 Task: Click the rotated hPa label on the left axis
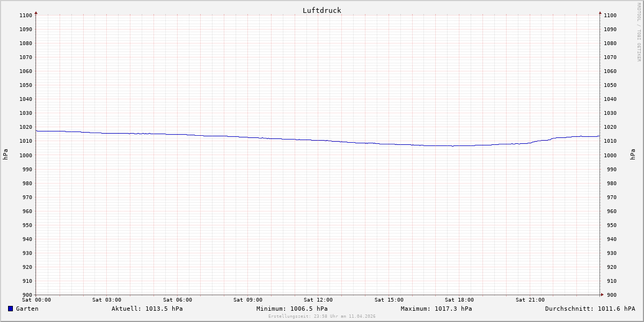[5, 155]
